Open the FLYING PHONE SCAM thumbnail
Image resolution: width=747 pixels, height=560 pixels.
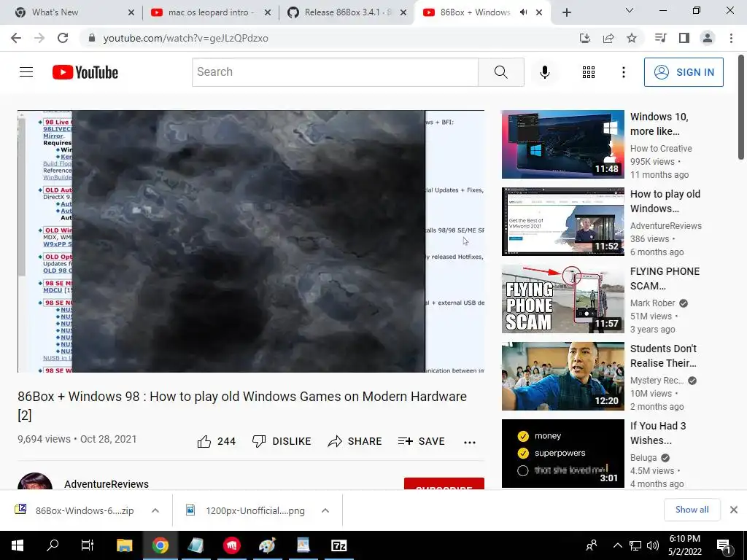click(562, 299)
